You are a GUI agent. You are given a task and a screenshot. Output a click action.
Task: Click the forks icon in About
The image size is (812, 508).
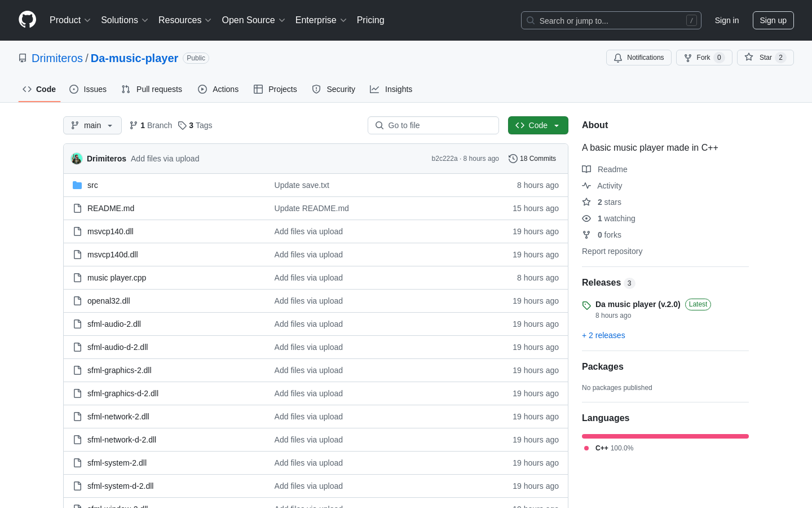[586, 235]
